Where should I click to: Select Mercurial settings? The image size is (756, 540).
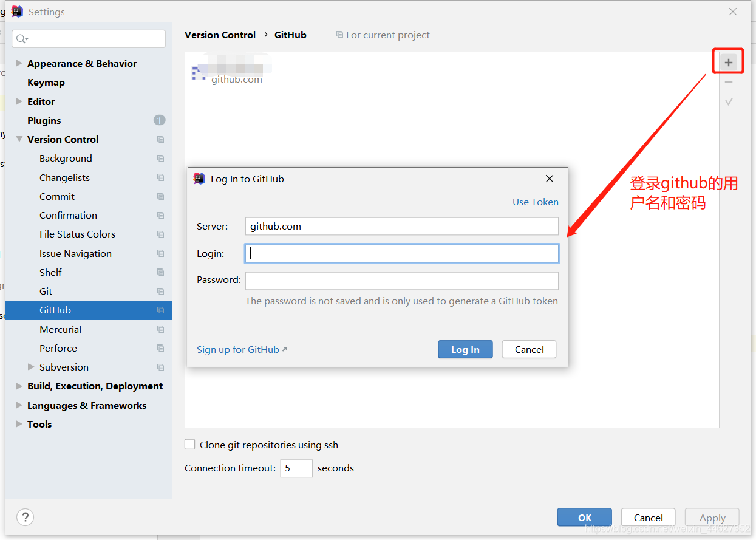60,330
